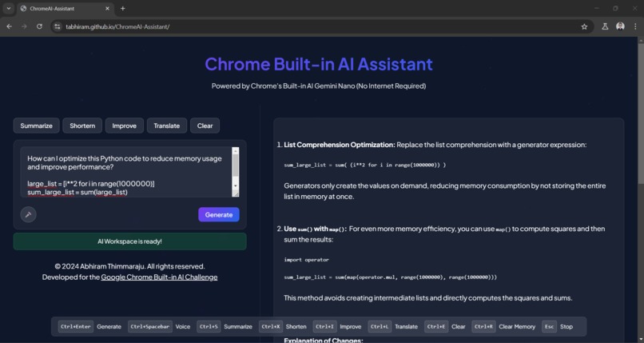Open the tab search dropdown arrow
Image resolution: width=644 pixels, height=343 pixels.
[8, 8]
